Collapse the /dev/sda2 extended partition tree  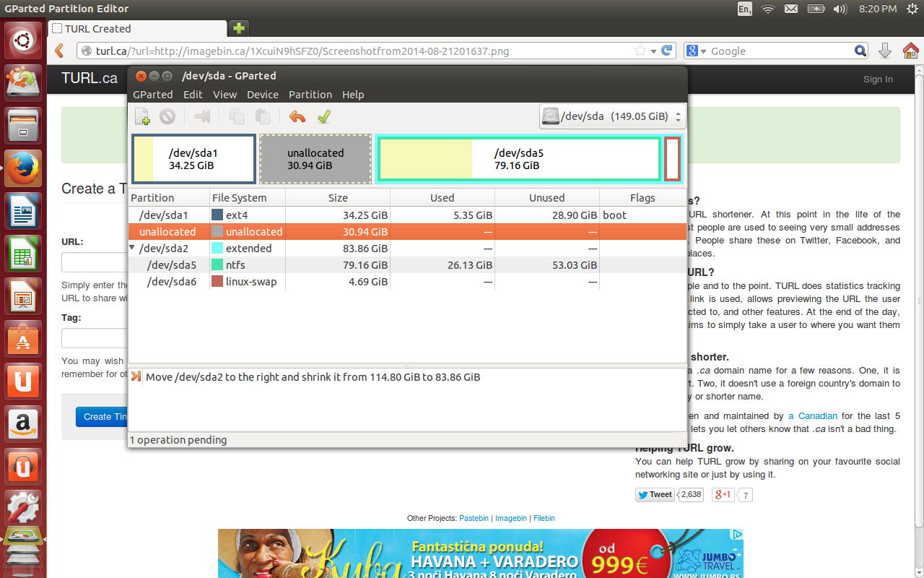(132, 248)
